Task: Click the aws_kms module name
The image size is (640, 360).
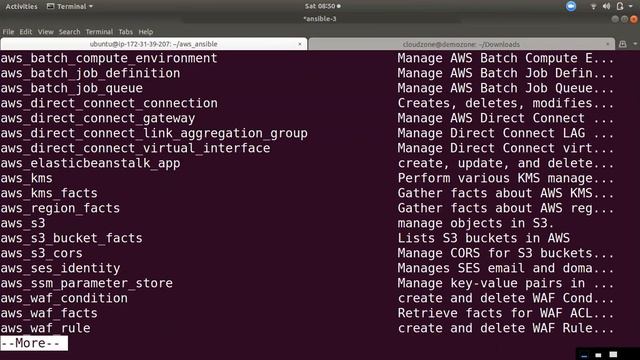Action: (x=27, y=178)
